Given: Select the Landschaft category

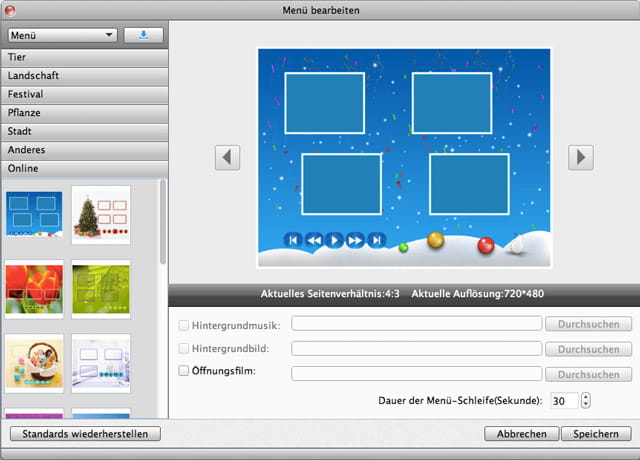Looking at the screenshot, I should [x=84, y=76].
